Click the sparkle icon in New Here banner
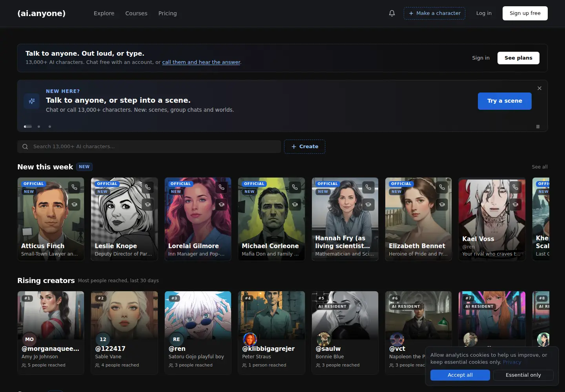This screenshot has width=565, height=392. (x=32, y=101)
